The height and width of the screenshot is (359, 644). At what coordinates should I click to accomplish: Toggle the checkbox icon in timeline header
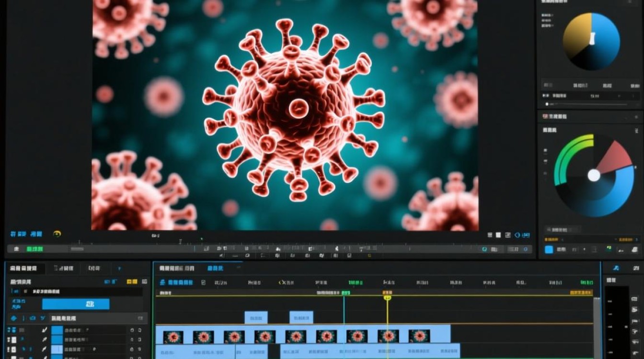pos(204,282)
